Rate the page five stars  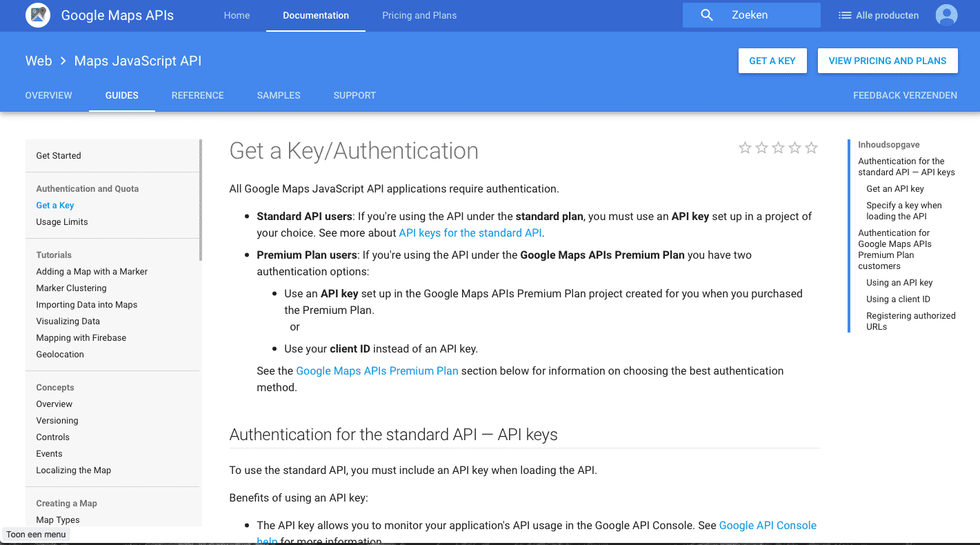click(812, 148)
